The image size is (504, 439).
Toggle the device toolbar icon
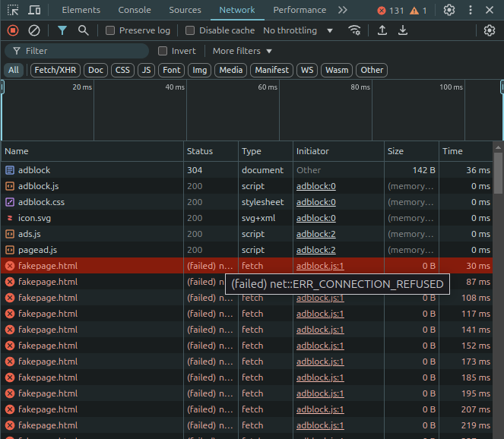click(34, 11)
